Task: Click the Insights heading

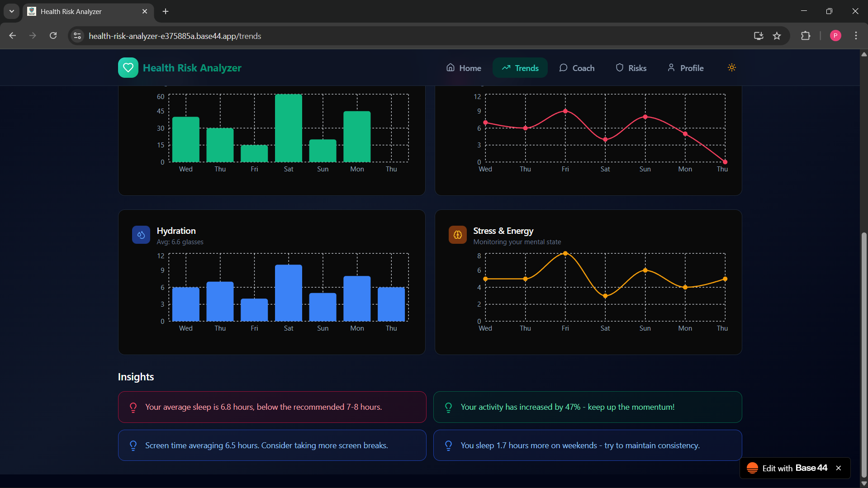Action: click(x=136, y=377)
